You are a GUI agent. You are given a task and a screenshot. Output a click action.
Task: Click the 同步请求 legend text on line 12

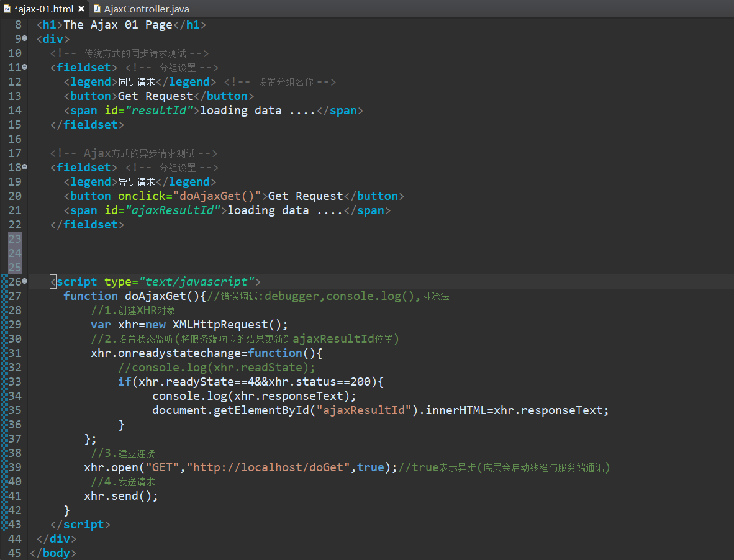click(137, 81)
